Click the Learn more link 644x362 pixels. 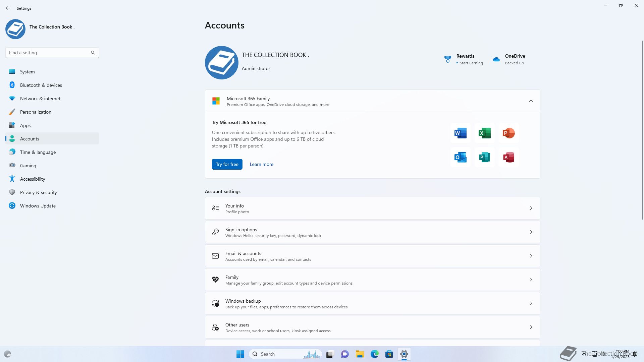coord(262,164)
